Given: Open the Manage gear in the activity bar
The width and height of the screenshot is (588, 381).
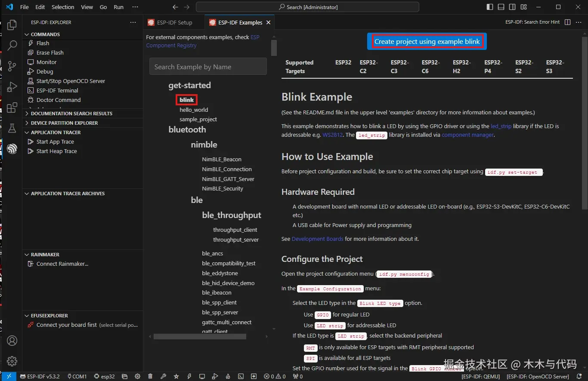Looking at the screenshot, I should tap(12, 361).
